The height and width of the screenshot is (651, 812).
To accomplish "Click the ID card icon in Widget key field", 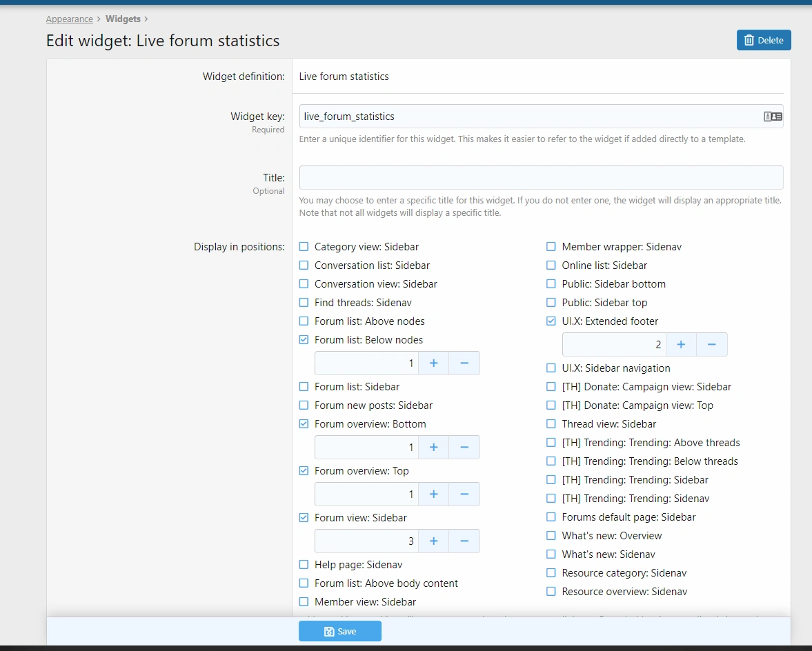I will (x=773, y=117).
